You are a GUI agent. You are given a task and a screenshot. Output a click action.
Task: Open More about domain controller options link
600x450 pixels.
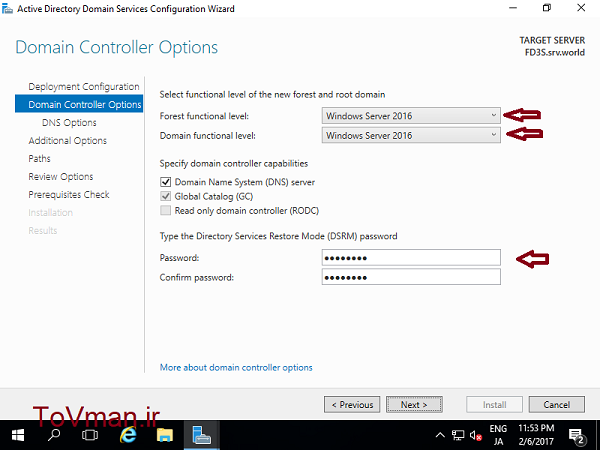coord(236,367)
